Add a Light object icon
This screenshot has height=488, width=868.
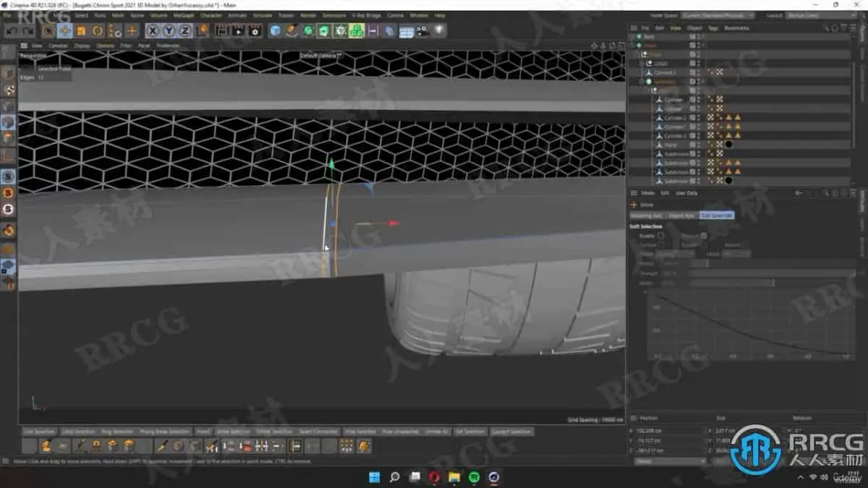pyautogui.click(x=438, y=30)
